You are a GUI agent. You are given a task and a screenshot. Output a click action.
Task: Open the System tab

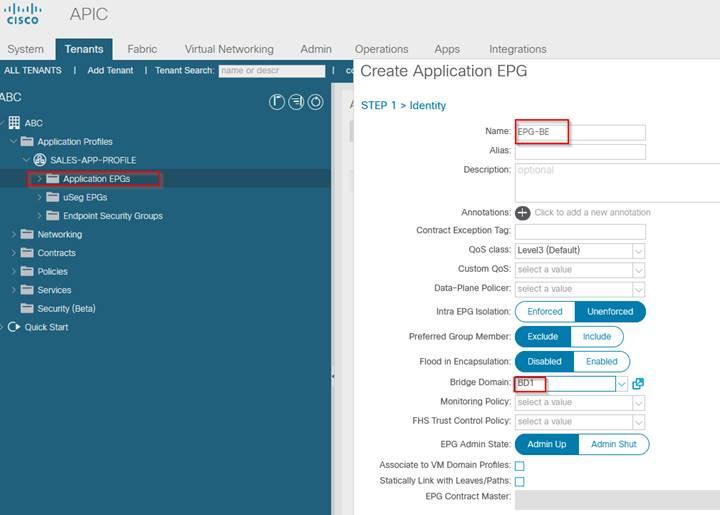click(25, 49)
